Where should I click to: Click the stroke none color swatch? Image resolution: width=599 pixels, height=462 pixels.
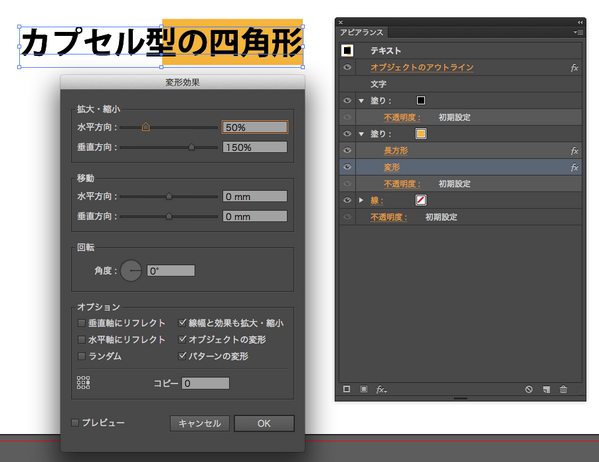coord(421,200)
